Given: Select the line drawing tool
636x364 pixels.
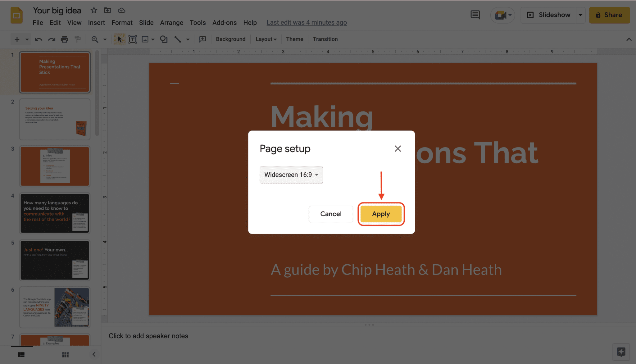Looking at the screenshot, I should click(x=176, y=39).
